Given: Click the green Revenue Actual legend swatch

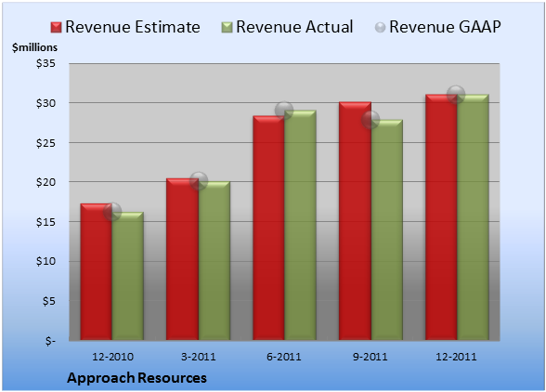Looking at the screenshot, I should pos(227,27).
